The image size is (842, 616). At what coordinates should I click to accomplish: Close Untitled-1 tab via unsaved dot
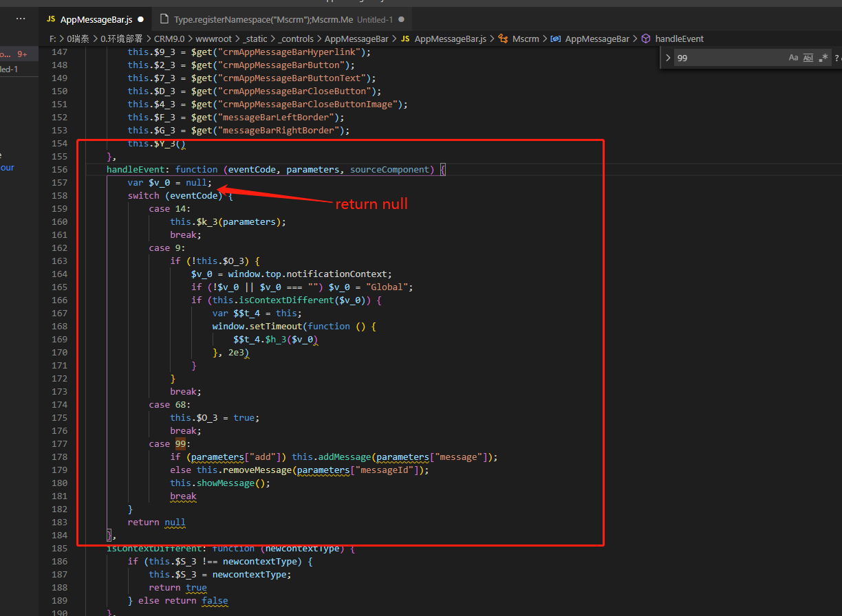coord(401,20)
